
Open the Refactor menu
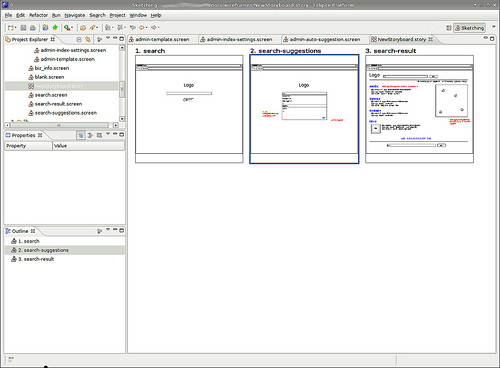(38, 15)
